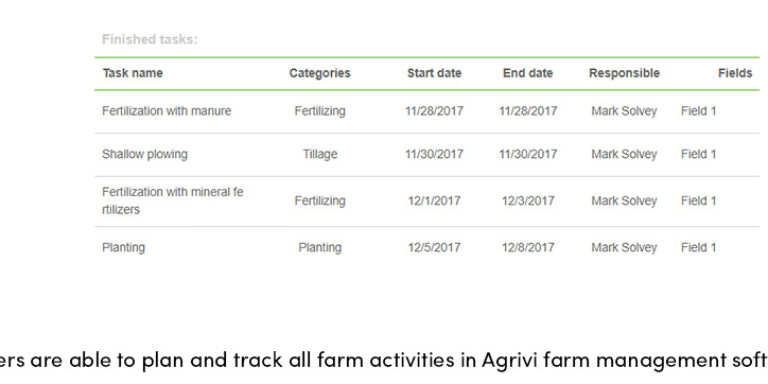Click the Finished tasks heading
Viewport: 768px width, 384px height.
point(150,39)
